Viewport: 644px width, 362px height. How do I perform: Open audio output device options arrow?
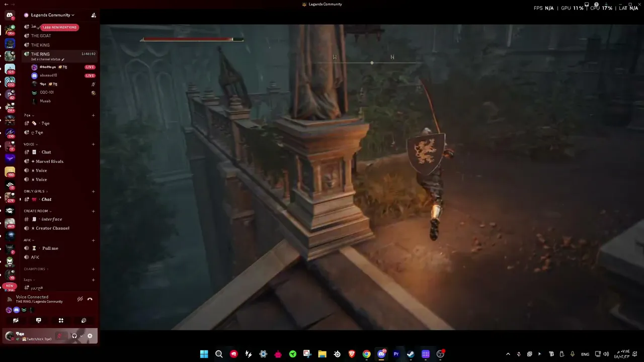point(81,336)
